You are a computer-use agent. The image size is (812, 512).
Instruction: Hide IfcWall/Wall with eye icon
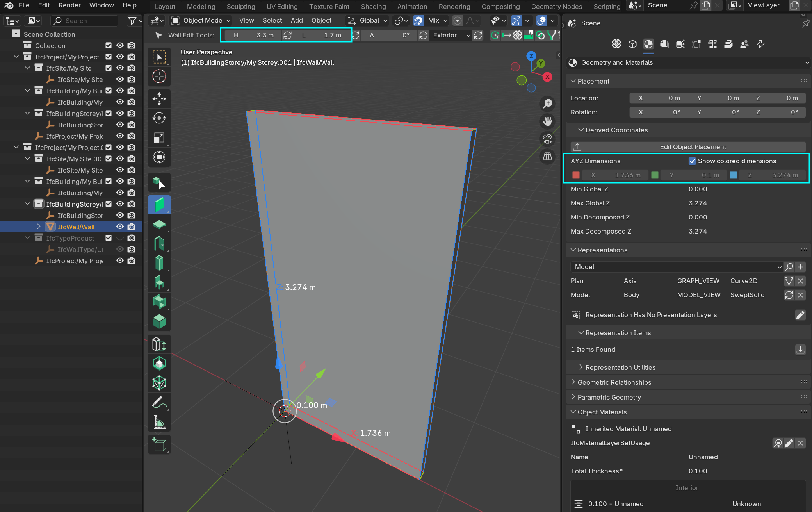120,227
